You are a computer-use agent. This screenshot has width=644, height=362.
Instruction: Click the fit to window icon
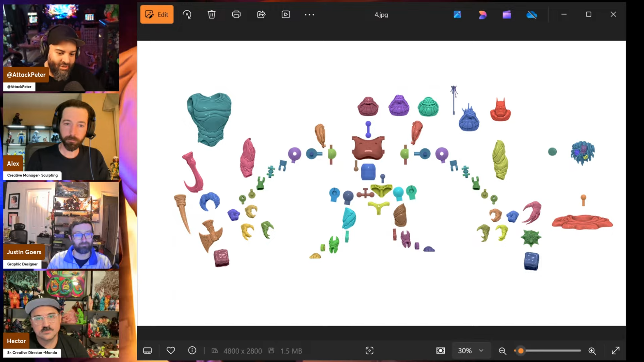441,351
